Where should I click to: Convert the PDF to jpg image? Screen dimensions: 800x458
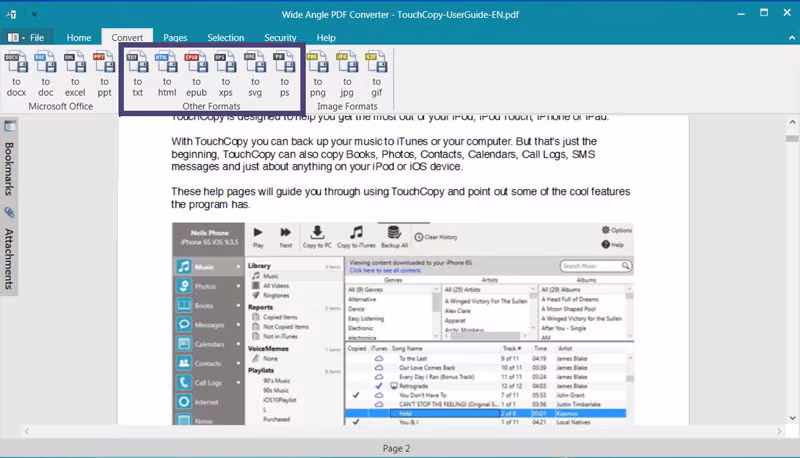coord(347,74)
